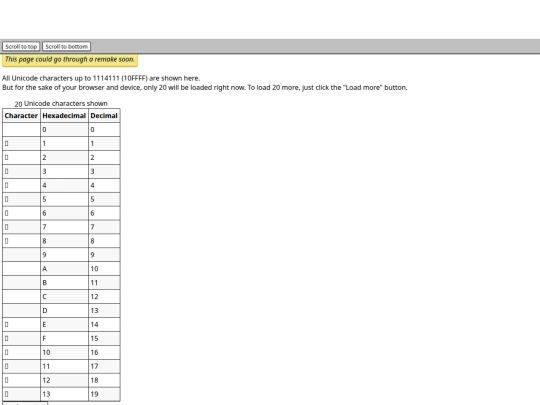Select the Decimal cell showing "15"
Screen dimensions: 540x405
pos(104,339)
